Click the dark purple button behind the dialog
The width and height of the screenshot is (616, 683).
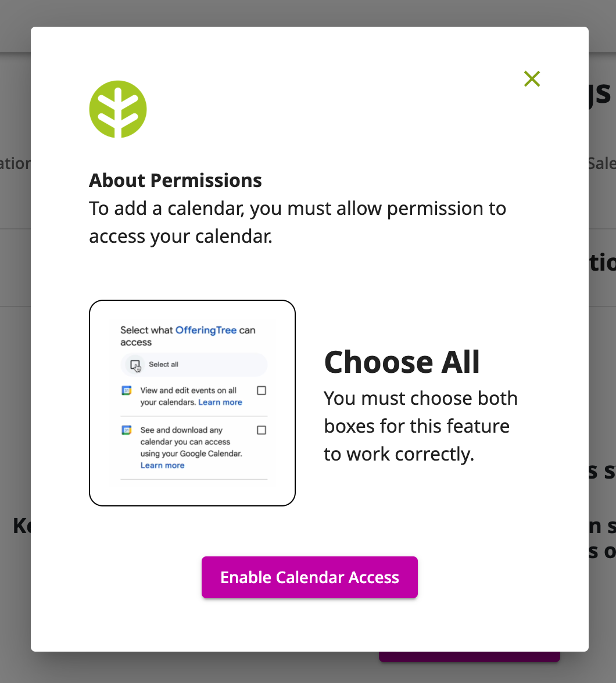470,656
